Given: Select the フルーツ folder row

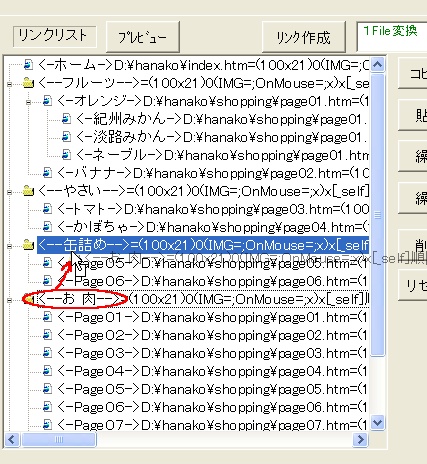Looking at the screenshot, I should coord(203,83).
